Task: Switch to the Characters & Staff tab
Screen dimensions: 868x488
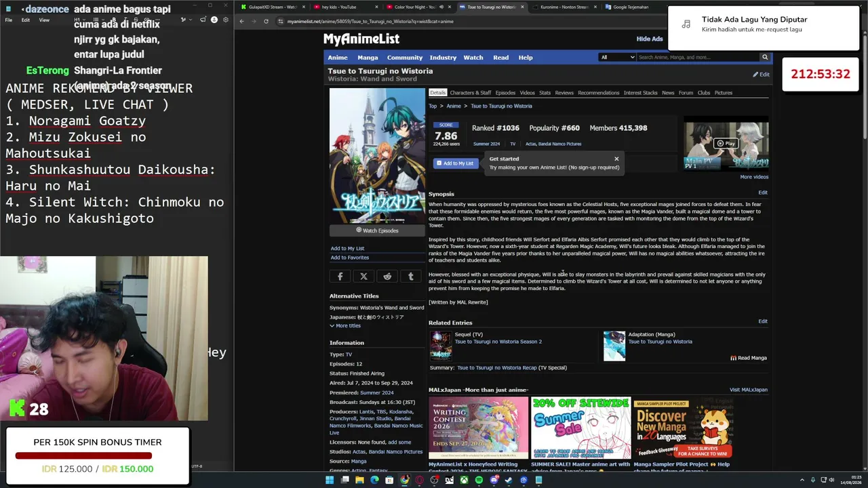Action: coord(471,93)
